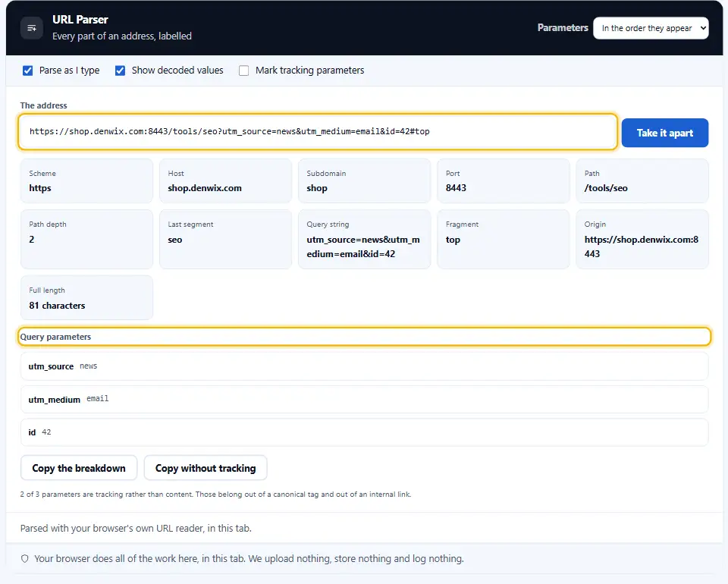Image resolution: width=728 pixels, height=584 pixels.
Task: Enable Mark tracking parameters checkbox
Action: (243, 71)
